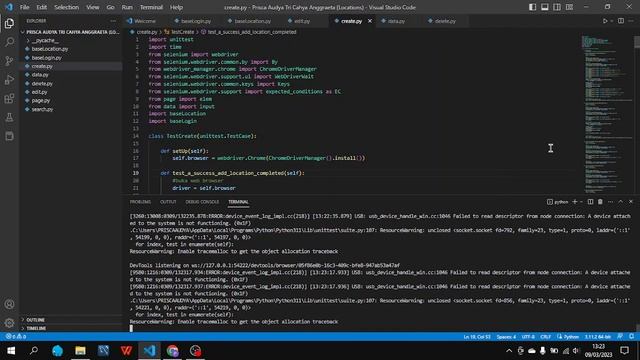Image resolution: width=640 pixels, height=360 pixels.
Task: Open the Run and Debug view
Action: [x=9, y=80]
